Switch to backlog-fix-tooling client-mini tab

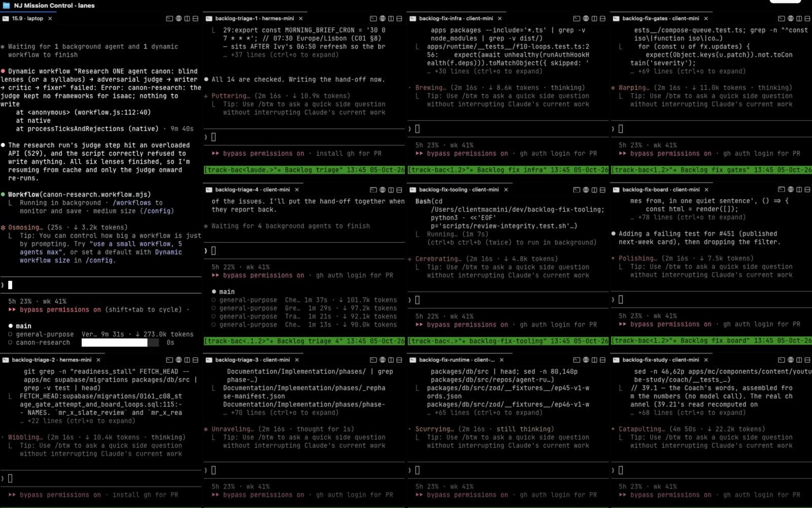click(x=459, y=189)
